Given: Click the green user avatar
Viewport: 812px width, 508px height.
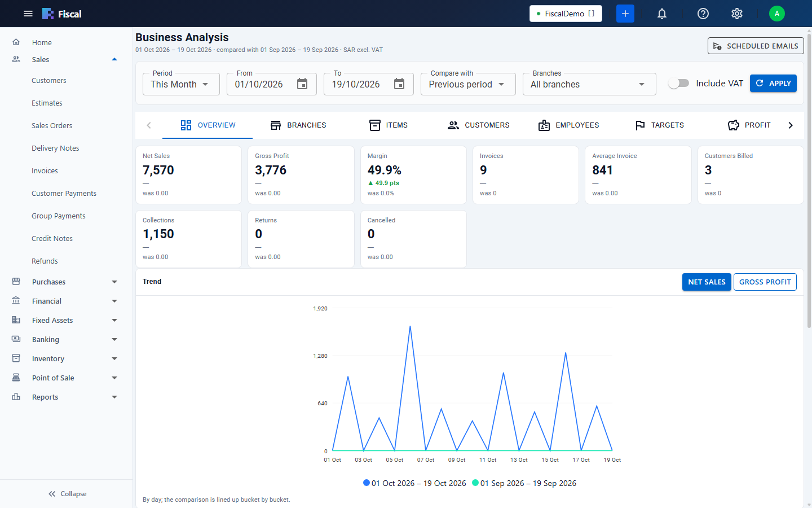Looking at the screenshot, I should (x=777, y=14).
